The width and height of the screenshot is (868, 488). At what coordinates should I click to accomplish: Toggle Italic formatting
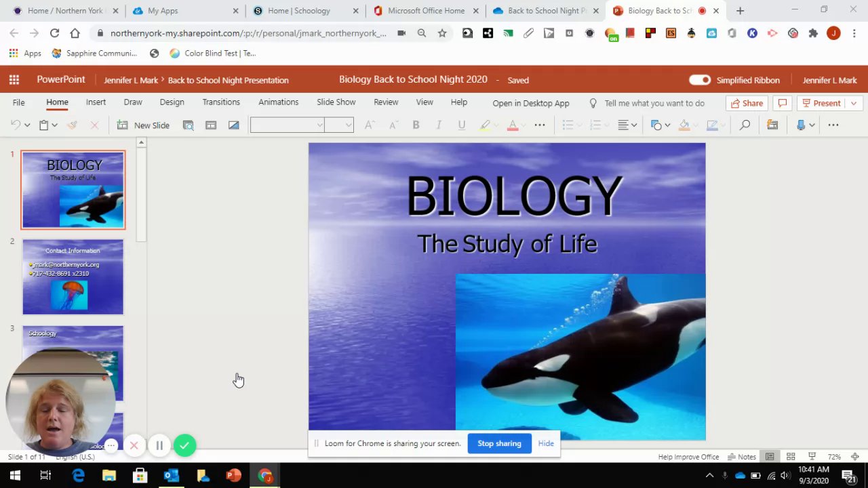click(x=439, y=125)
